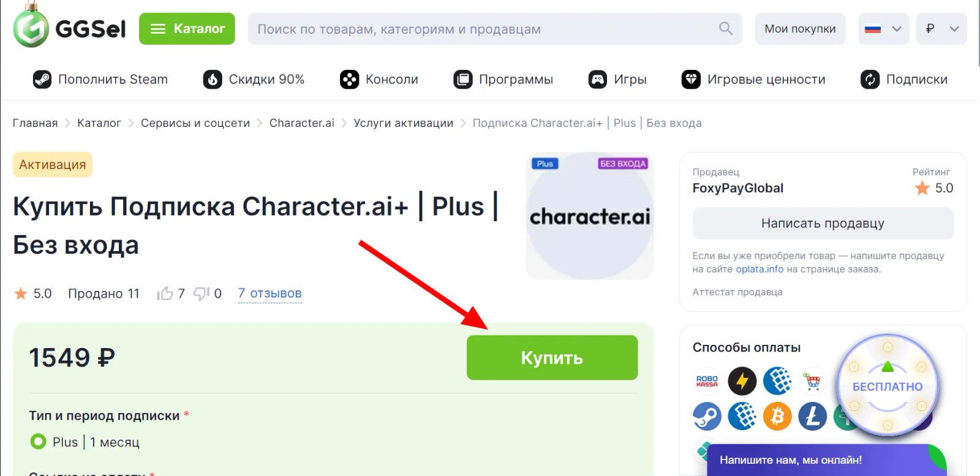Open the Пополнить Steam section
This screenshot has height=476, width=980.
pos(100,79)
